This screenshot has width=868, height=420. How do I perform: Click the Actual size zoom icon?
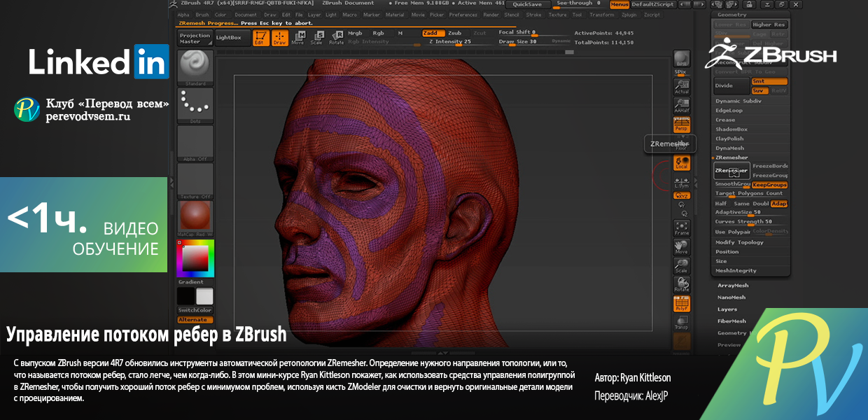click(681, 86)
